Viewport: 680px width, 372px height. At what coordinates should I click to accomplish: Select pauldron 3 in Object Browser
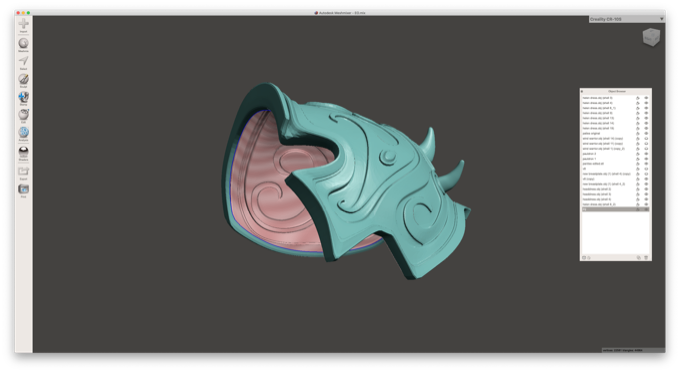(615, 153)
